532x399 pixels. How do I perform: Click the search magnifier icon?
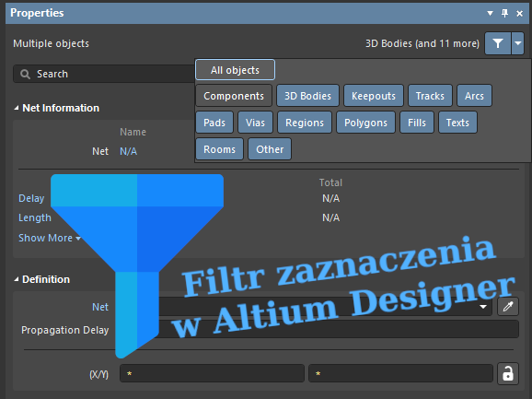pyautogui.click(x=25, y=74)
